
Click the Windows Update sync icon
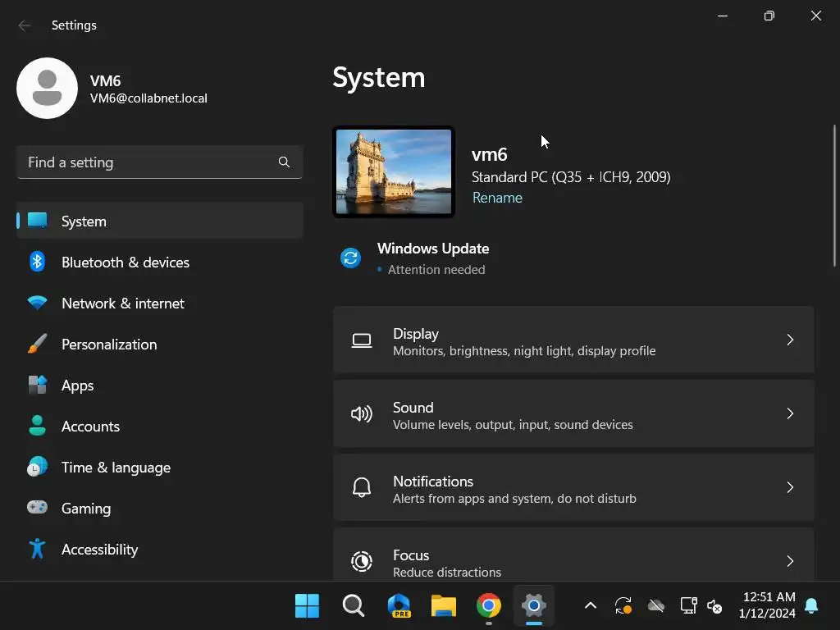[350, 258]
